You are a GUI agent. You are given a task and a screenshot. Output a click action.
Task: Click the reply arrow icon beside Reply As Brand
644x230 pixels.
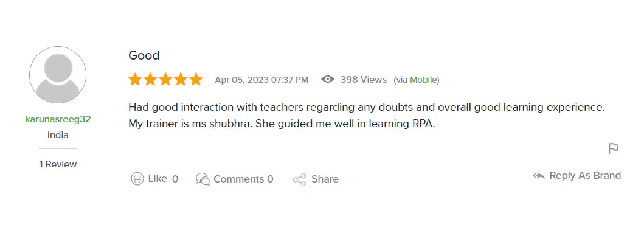(539, 176)
